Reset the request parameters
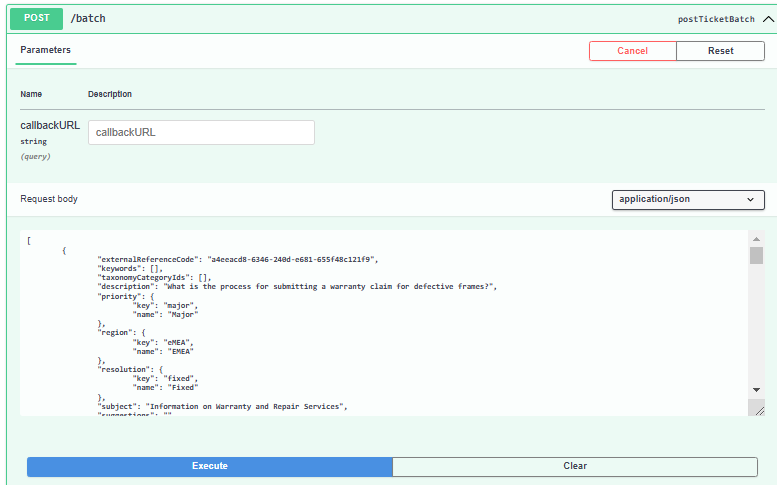This screenshot has height=485, width=777. pyautogui.click(x=721, y=51)
